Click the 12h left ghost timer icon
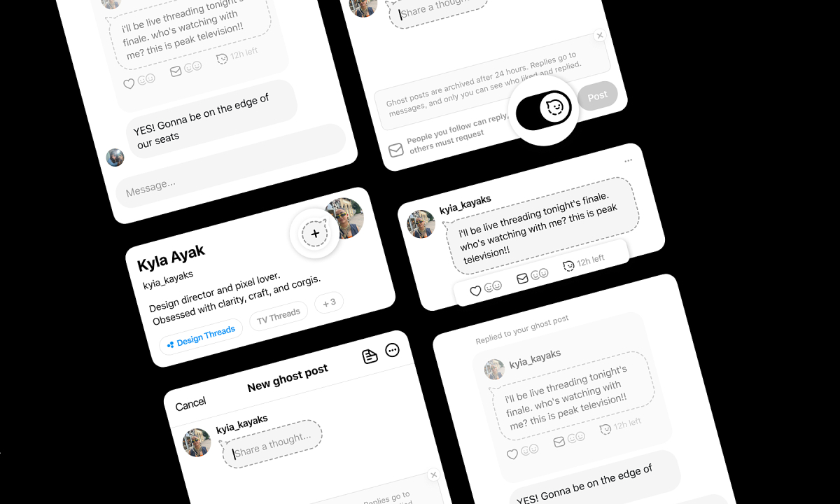Screen dimensions: 840x504 click(568, 266)
